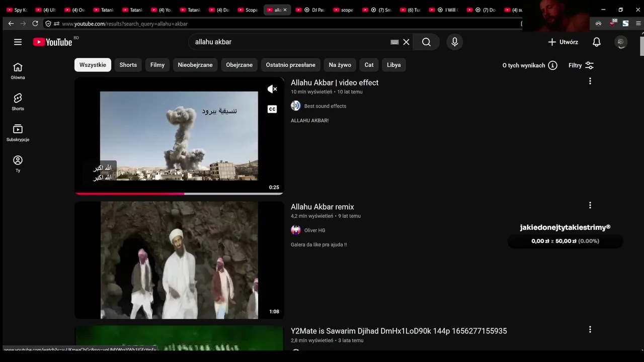The image size is (644, 362).
Task: Open the notifications bell
Action: click(597, 42)
